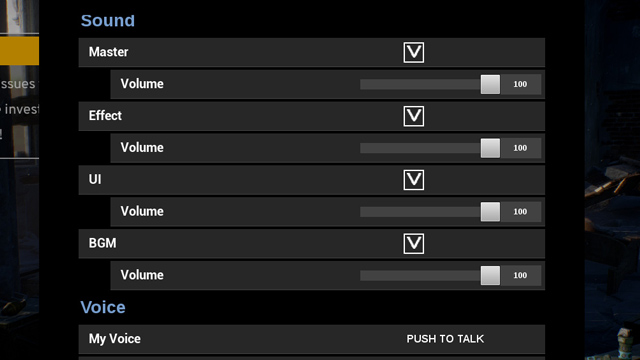Select the Effect volume value field showing 100
This screenshot has height=360, width=640.
(520, 148)
